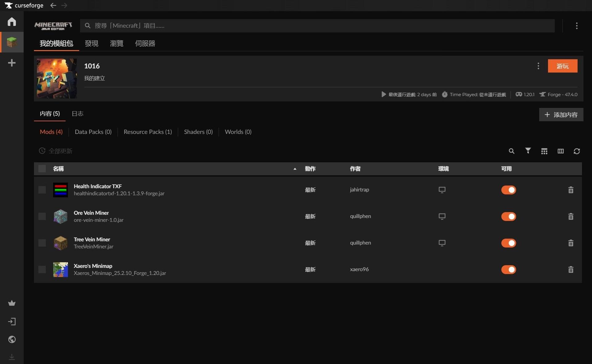The width and height of the screenshot is (592, 364).
Task: Check the Tree Vein Miner row checkbox
Action: click(x=42, y=243)
